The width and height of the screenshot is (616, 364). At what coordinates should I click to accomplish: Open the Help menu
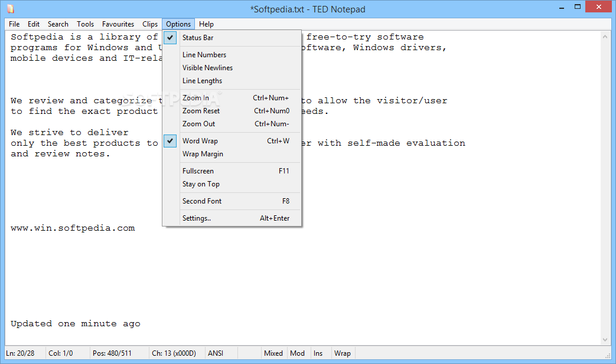(x=206, y=24)
